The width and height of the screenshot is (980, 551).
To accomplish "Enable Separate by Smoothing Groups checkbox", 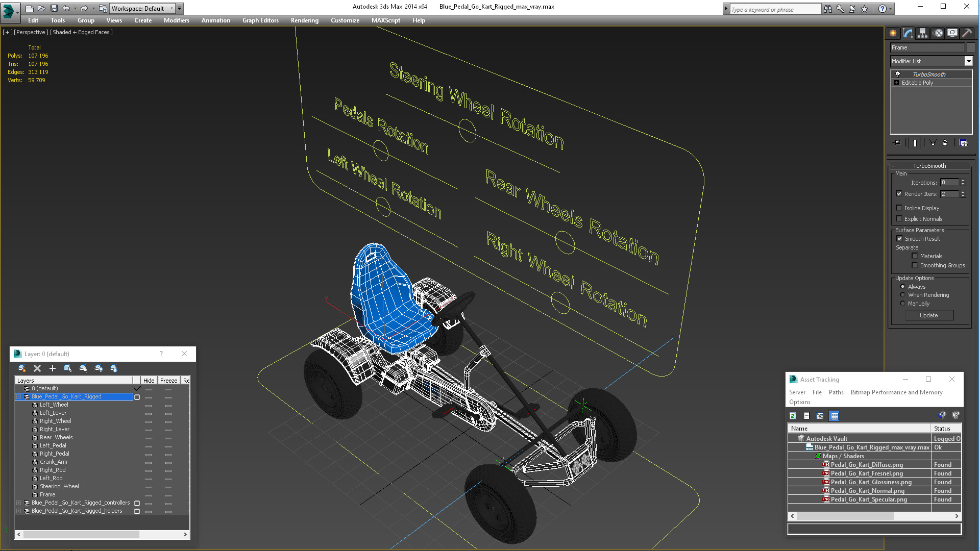I will click(x=915, y=265).
